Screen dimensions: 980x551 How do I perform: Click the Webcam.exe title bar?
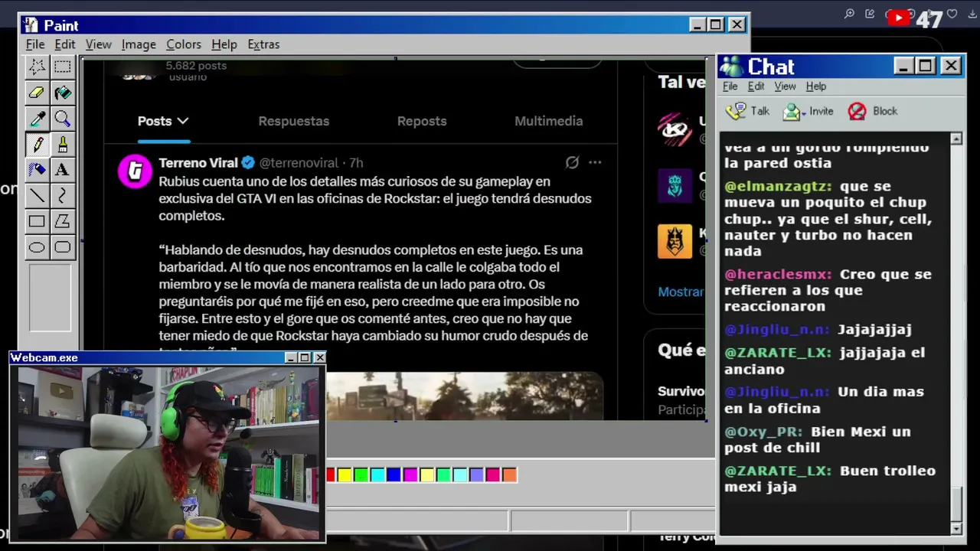click(168, 357)
